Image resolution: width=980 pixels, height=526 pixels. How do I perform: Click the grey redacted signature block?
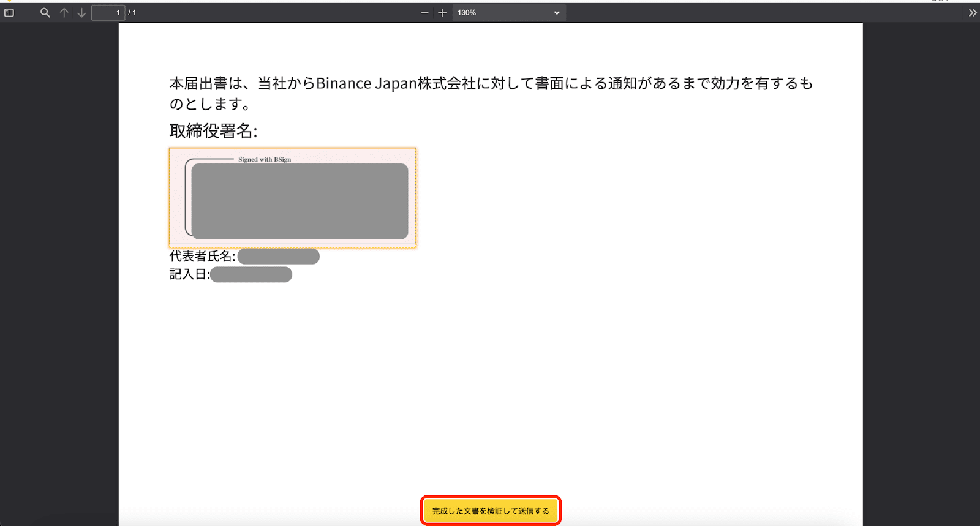click(300, 201)
